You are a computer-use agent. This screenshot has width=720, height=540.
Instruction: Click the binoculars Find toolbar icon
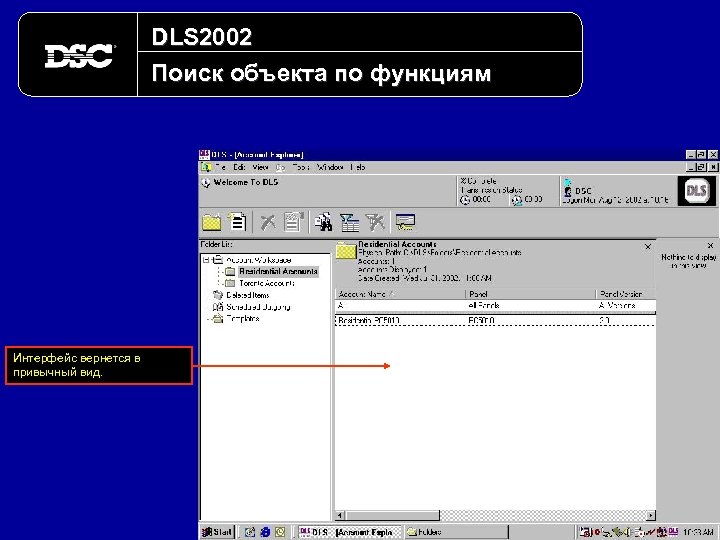[323, 222]
